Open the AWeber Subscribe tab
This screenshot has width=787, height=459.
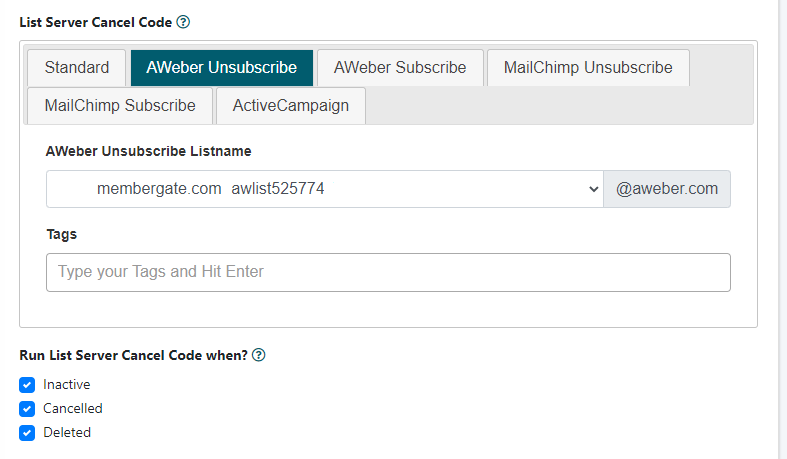[x=400, y=68]
